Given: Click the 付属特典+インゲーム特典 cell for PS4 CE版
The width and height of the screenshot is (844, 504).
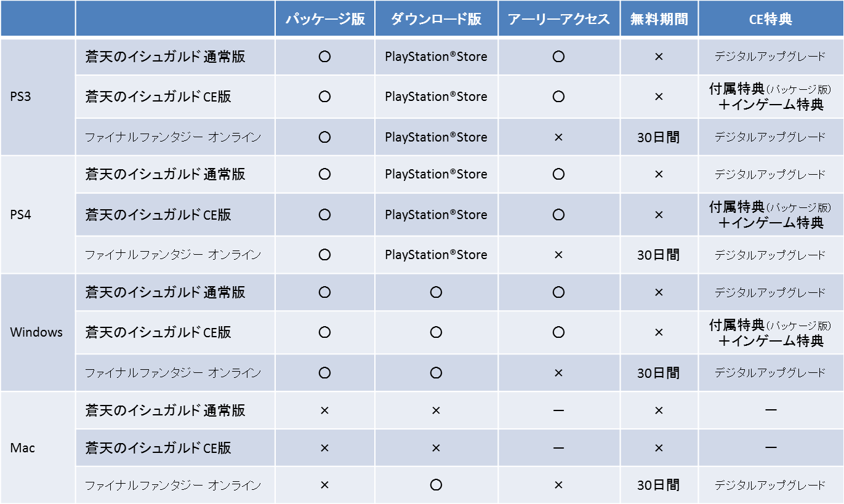Looking at the screenshot, I should pos(770,215).
